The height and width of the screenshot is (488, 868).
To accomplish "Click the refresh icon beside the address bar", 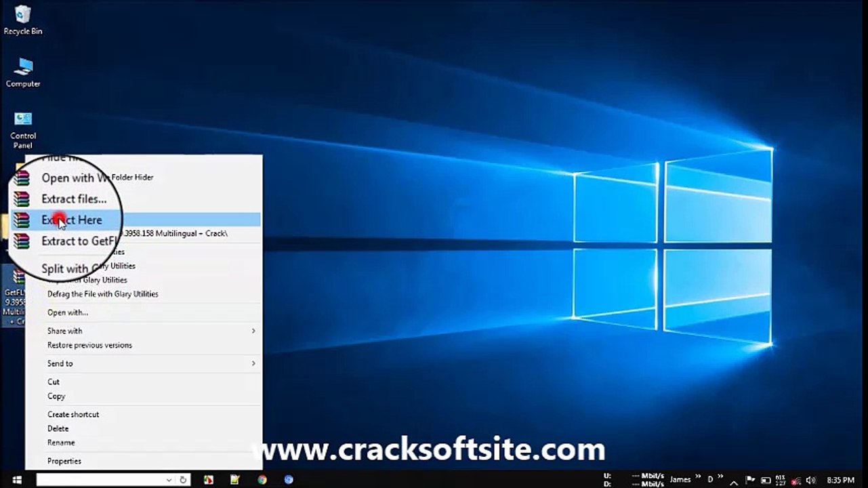I will pos(183,480).
